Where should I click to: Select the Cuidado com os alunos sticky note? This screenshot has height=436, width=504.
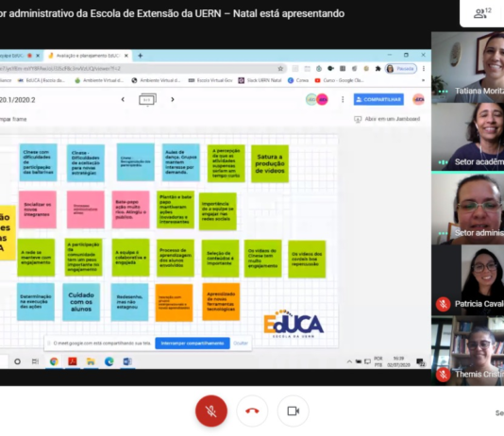(81, 302)
